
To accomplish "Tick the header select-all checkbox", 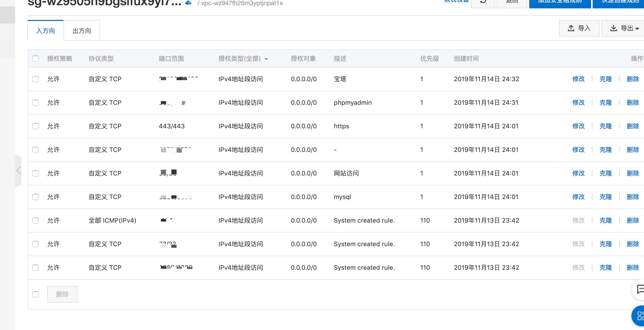I will click(x=36, y=58).
